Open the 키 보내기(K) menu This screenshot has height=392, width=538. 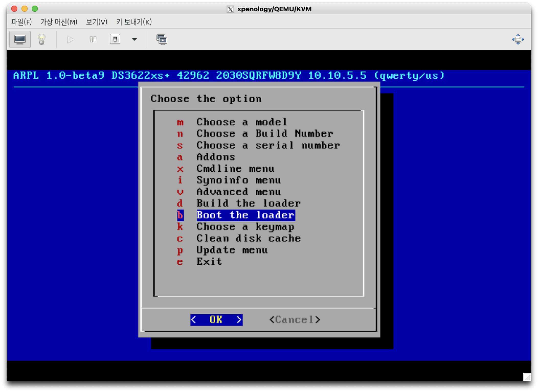134,22
